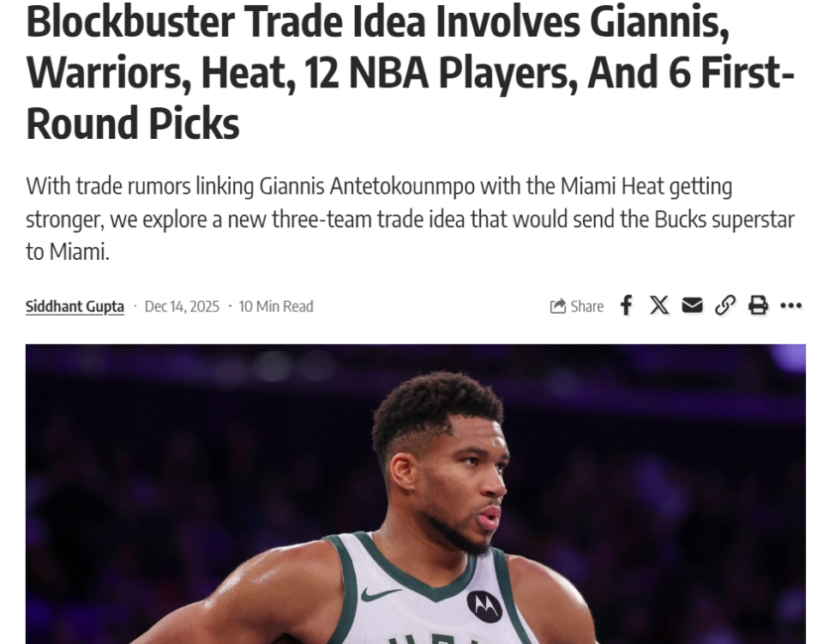Email the article via envelope icon
The width and height of the screenshot is (823, 644).
(692, 305)
